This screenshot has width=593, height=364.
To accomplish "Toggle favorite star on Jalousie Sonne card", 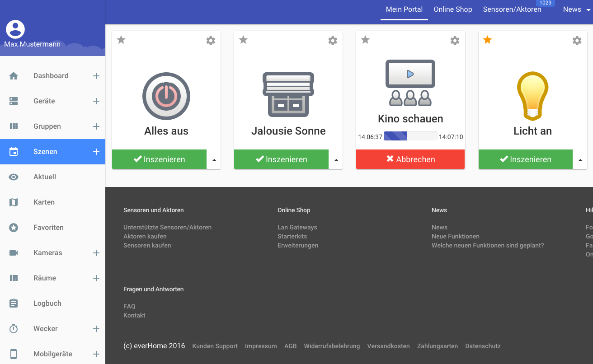I will tap(243, 40).
